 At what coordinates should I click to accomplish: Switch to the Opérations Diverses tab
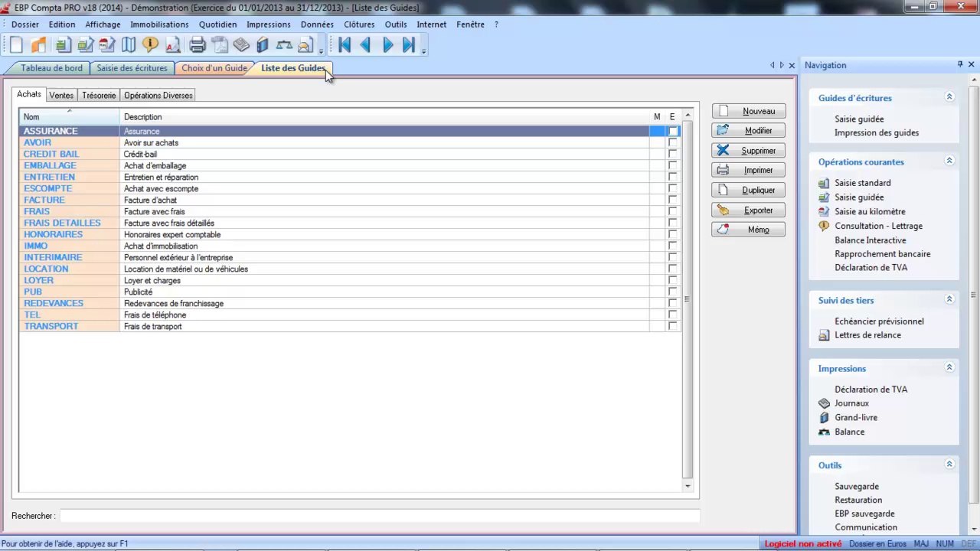158,96
